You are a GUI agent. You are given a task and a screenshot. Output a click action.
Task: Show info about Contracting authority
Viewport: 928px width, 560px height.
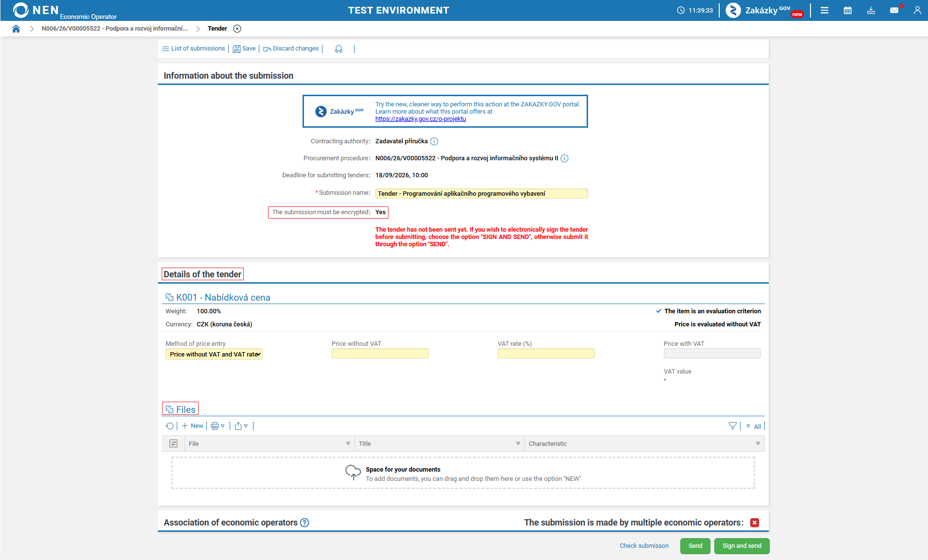pyautogui.click(x=434, y=141)
